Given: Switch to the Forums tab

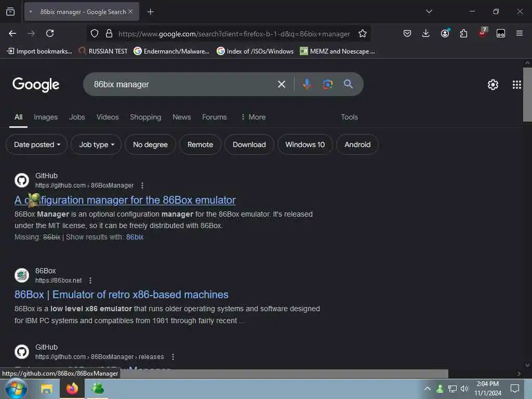Looking at the screenshot, I should (x=215, y=117).
